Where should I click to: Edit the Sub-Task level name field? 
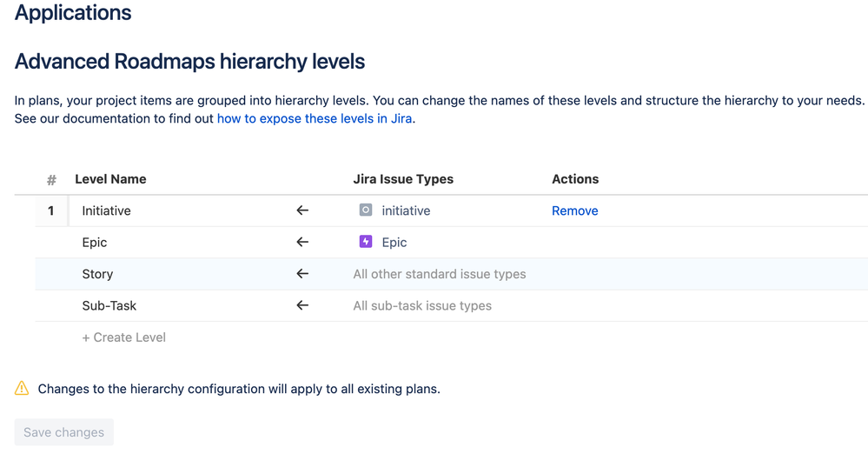[109, 305]
